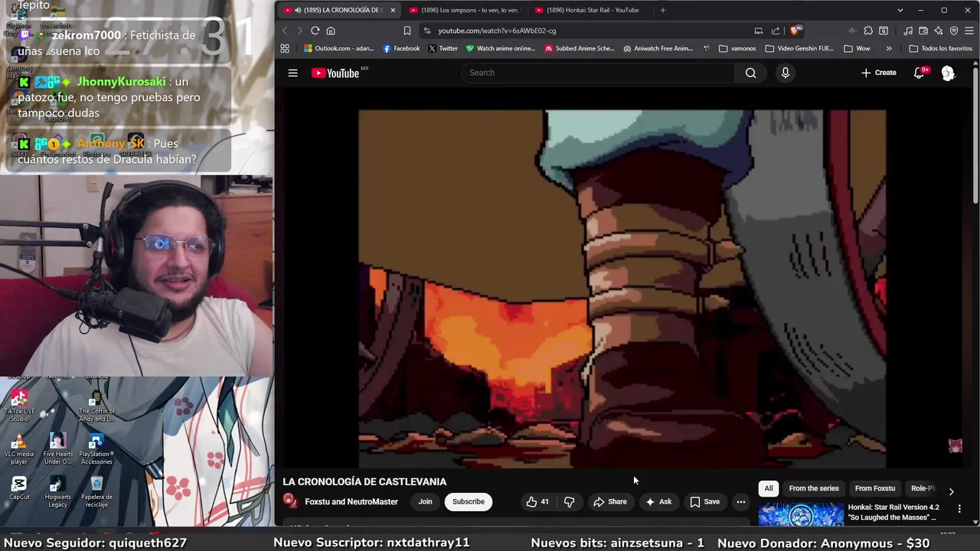This screenshot has width=980, height=551.
Task: Select the All filter chip
Action: tap(769, 488)
